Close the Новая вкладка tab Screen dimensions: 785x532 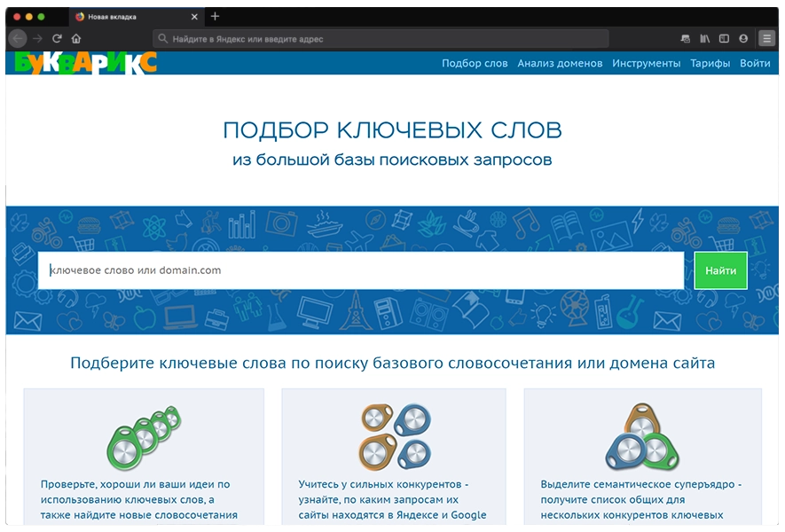(x=194, y=17)
